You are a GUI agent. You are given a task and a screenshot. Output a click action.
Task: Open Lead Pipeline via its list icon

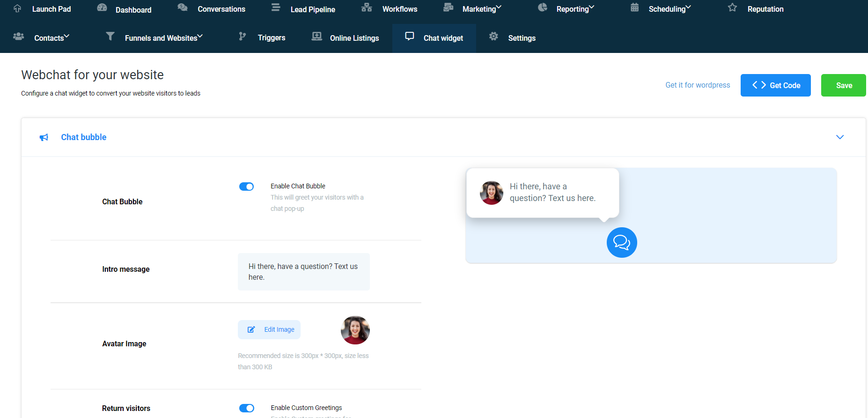point(276,7)
